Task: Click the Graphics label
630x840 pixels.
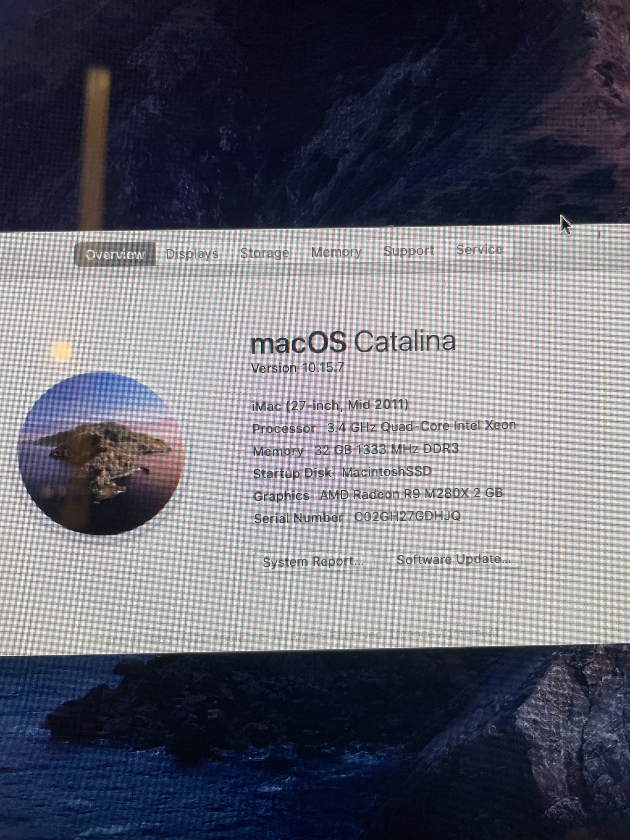Action: tap(281, 496)
